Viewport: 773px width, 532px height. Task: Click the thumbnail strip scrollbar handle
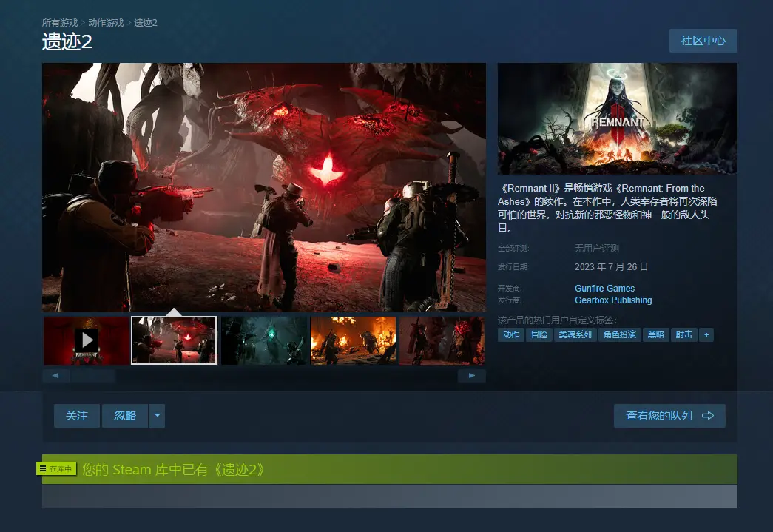pos(92,376)
